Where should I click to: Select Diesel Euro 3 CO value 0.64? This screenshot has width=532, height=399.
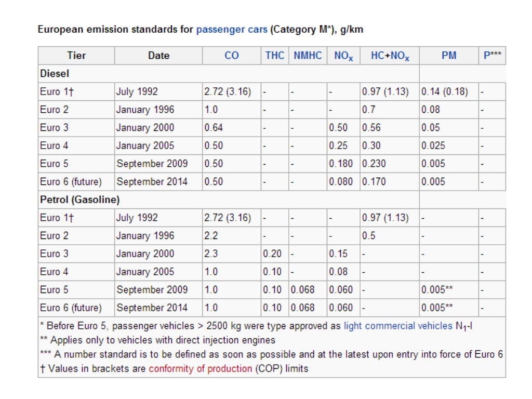coord(214,128)
